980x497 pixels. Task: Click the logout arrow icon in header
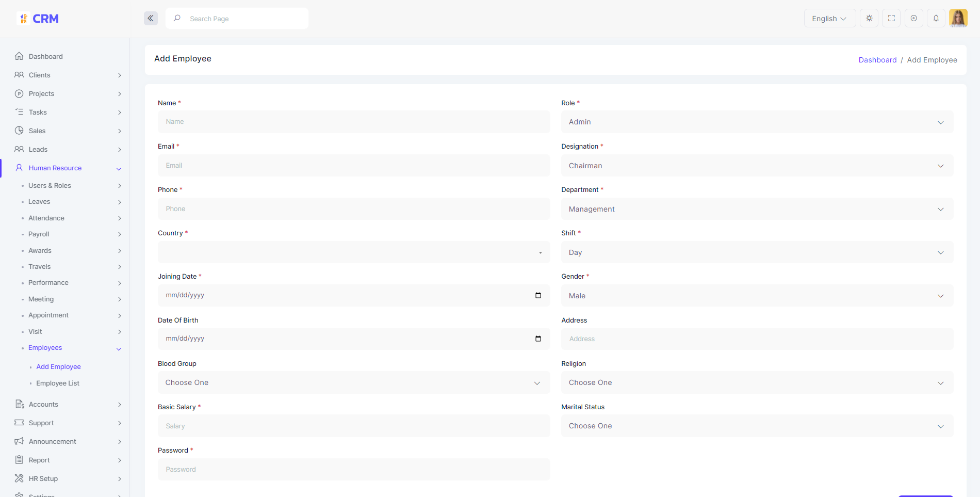coord(914,18)
